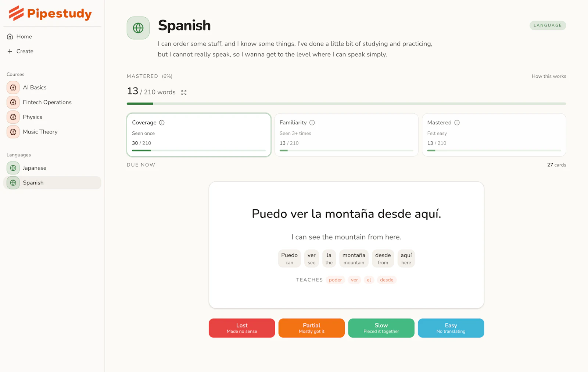Click the 27 cards count

pos(556,165)
